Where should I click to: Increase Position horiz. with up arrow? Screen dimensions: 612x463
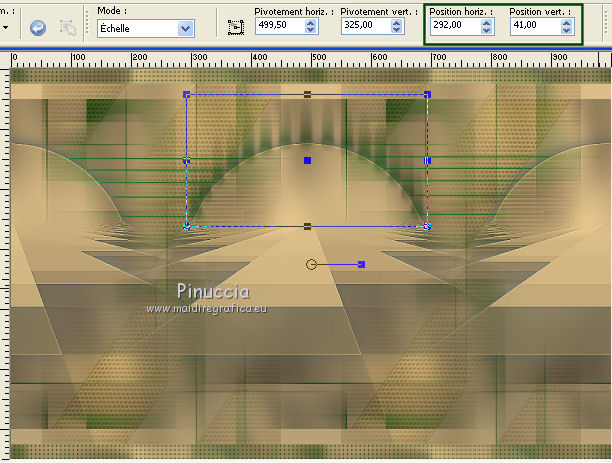(x=487, y=23)
